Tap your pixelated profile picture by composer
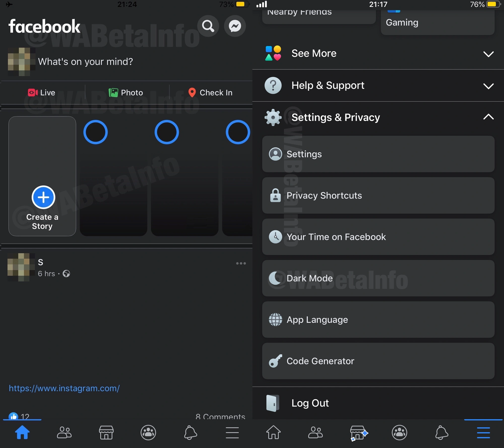 click(21, 62)
